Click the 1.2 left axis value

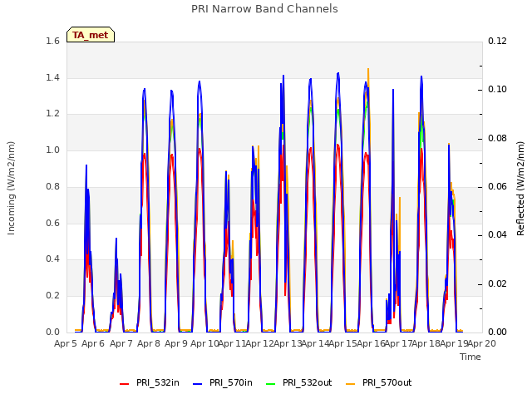click(x=53, y=114)
